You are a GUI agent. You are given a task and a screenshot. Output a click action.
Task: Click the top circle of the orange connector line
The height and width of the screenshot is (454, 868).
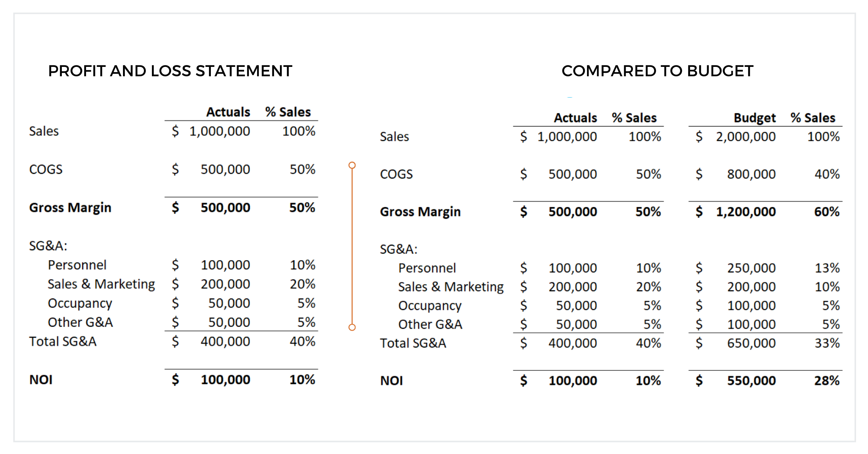coord(352,165)
